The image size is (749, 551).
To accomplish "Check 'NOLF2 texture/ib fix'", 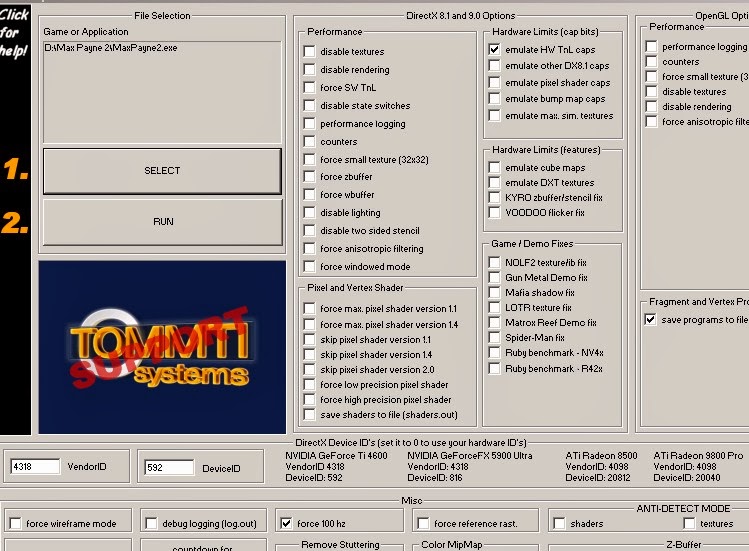I will pyautogui.click(x=494, y=262).
